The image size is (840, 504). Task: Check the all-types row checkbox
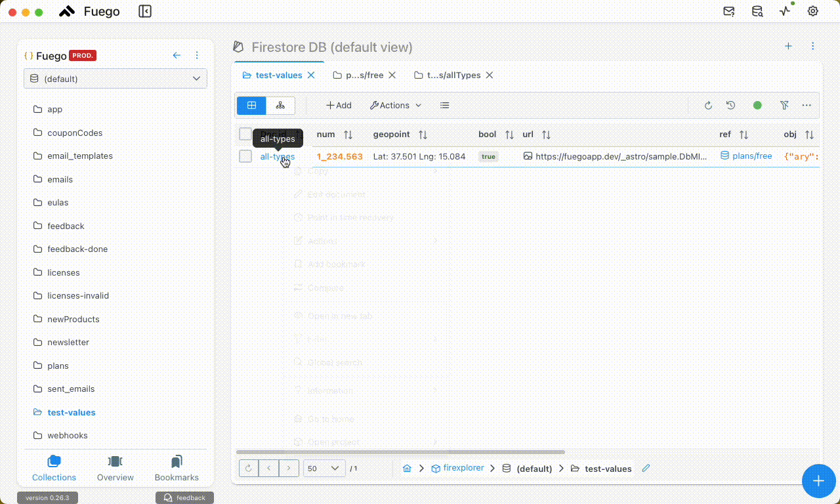click(x=245, y=156)
